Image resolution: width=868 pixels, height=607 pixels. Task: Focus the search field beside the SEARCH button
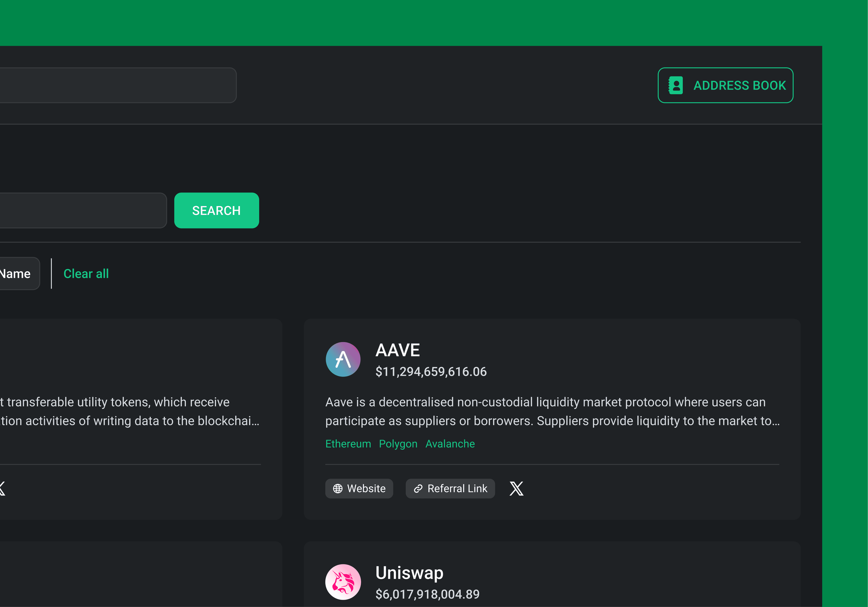(83, 210)
